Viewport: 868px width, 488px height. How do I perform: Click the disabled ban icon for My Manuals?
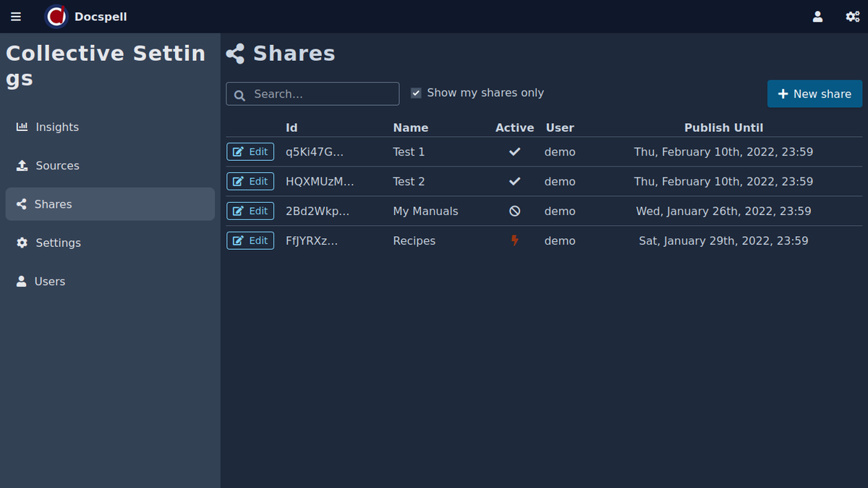[x=514, y=211]
